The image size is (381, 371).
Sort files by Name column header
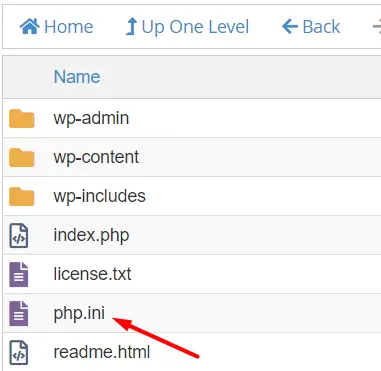point(77,77)
